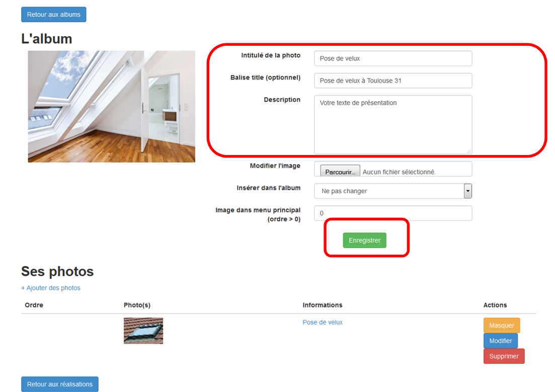The image size is (555, 392).
Task: Click the roof window photo thumbnail
Action: tap(143, 331)
